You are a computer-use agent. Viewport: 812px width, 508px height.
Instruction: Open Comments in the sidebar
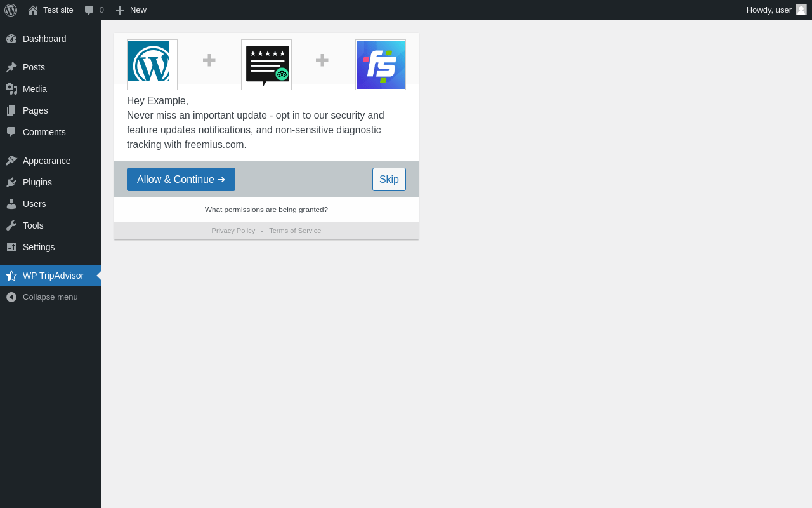pyautogui.click(x=51, y=132)
